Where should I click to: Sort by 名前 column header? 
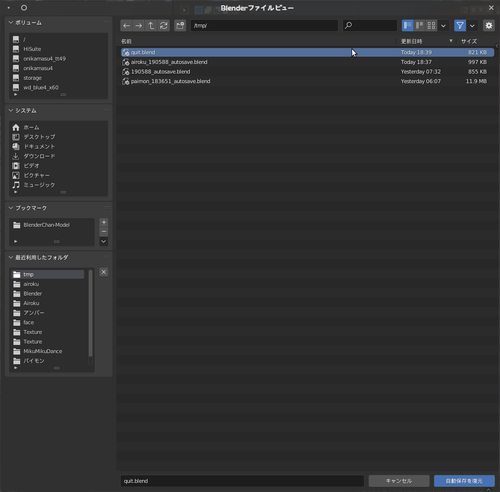pyautogui.click(x=126, y=41)
